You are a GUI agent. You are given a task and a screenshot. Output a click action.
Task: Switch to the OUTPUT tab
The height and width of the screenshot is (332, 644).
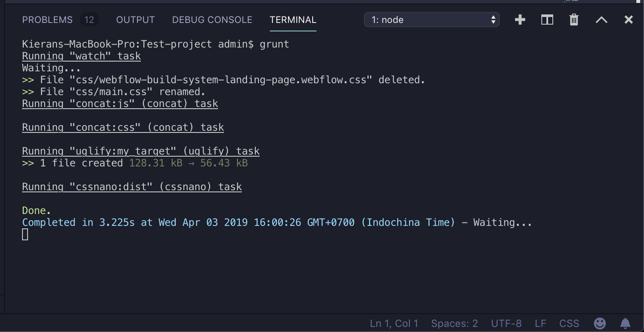coord(135,20)
